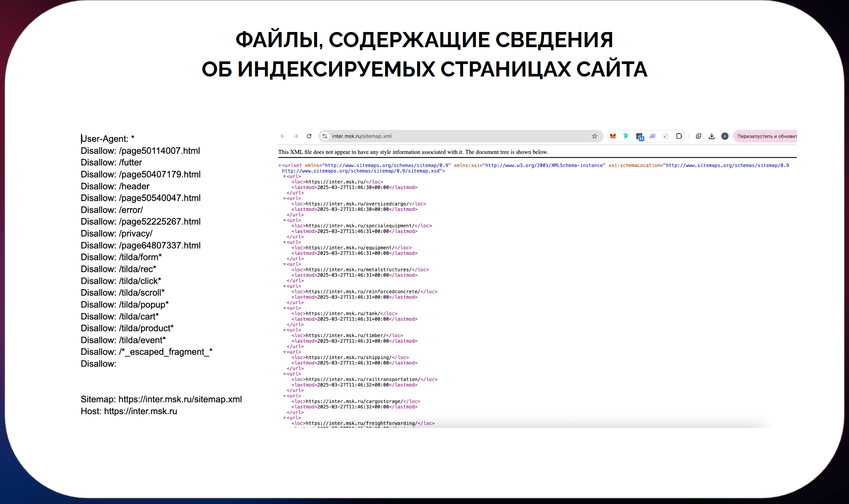Viewport: 849px width, 504px height.
Task: Collapse the url node containing oversizedcargo
Action: pos(284,198)
